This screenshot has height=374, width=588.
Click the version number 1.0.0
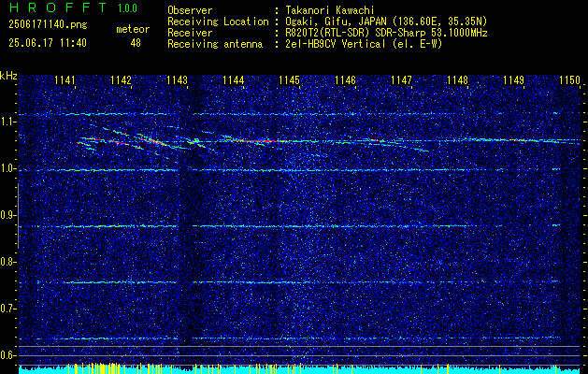[x=127, y=7]
